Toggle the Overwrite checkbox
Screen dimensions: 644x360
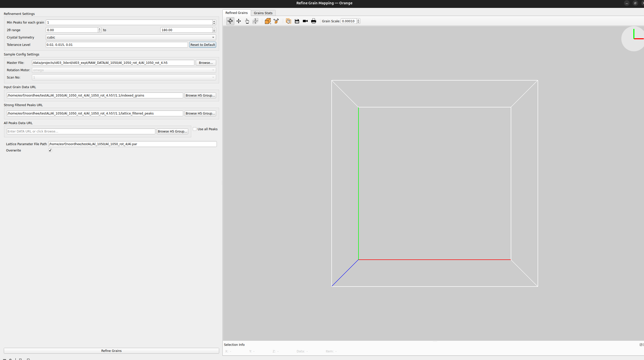point(50,150)
